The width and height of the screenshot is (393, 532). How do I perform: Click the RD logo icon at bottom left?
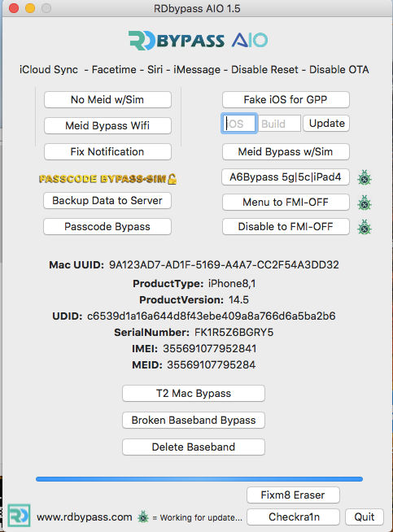(x=19, y=515)
